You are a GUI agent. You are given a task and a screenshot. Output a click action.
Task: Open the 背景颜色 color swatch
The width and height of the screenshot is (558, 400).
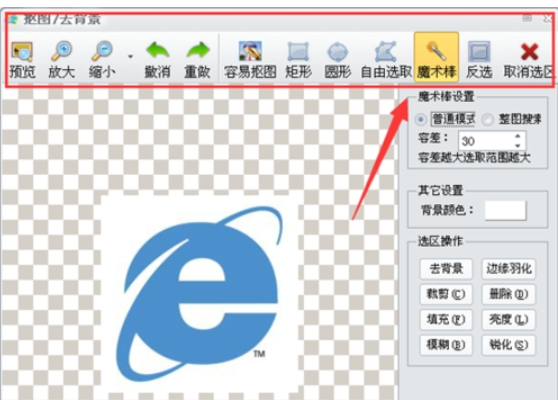click(x=505, y=210)
